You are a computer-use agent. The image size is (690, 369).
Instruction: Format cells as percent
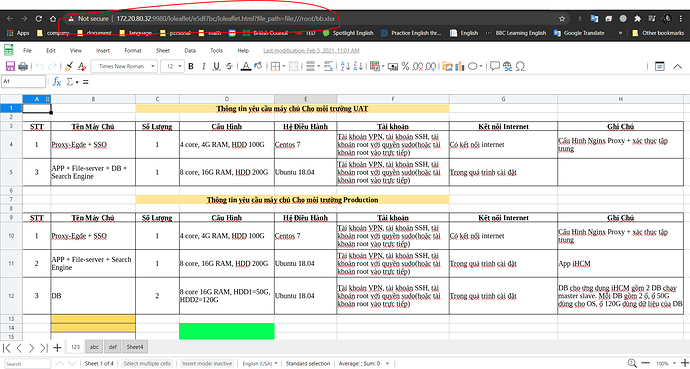[405, 66]
